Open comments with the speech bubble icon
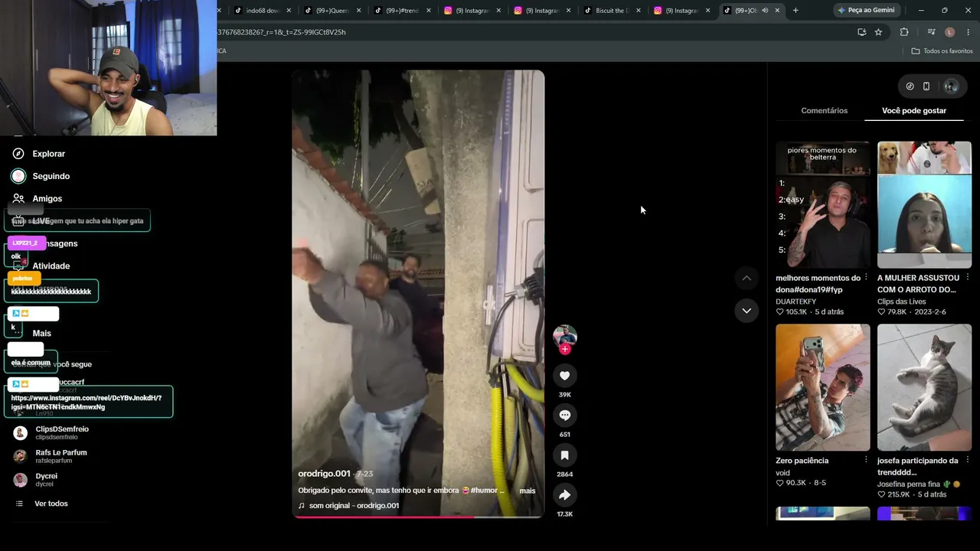Viewport: 980px width, 551px height. pos(564,415)
